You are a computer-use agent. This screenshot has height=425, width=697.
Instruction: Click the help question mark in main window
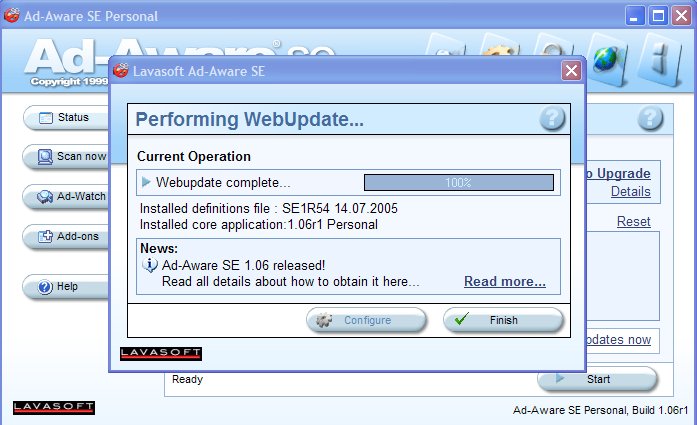click(x=650, y=118)
